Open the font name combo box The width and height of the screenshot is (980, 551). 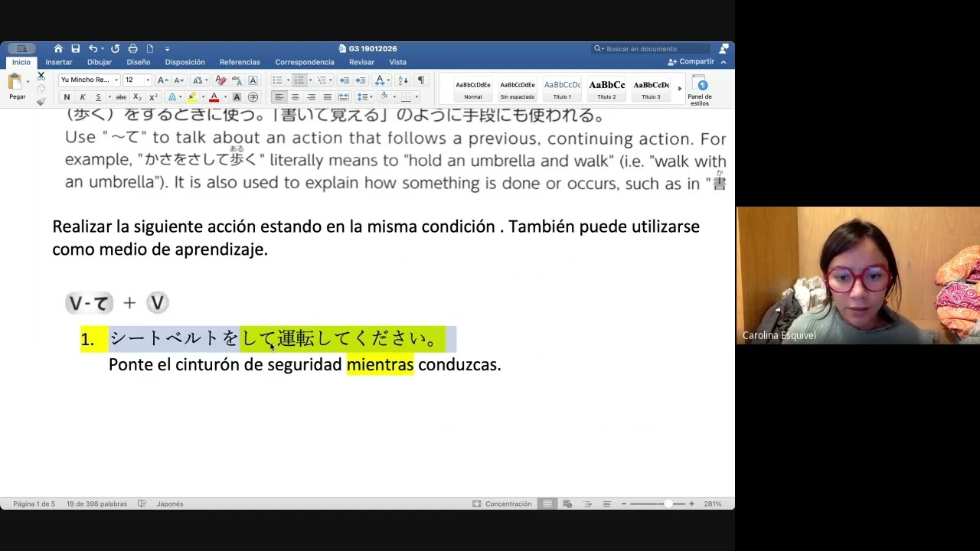(90, 80)
